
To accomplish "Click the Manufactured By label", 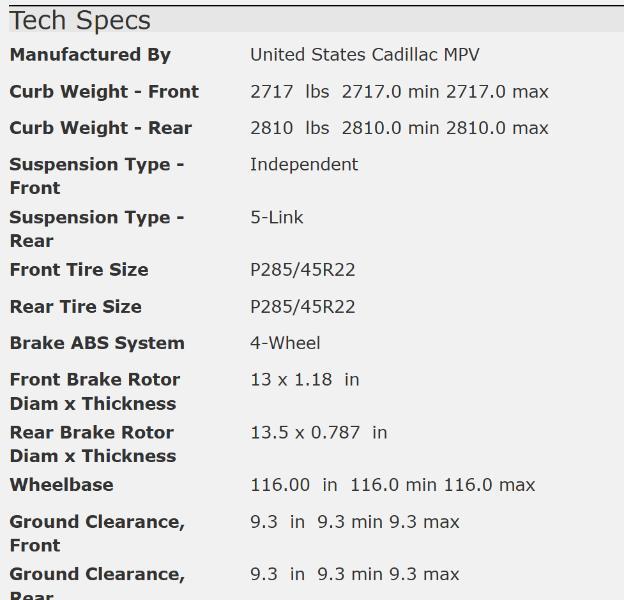I will click(90, 55).
